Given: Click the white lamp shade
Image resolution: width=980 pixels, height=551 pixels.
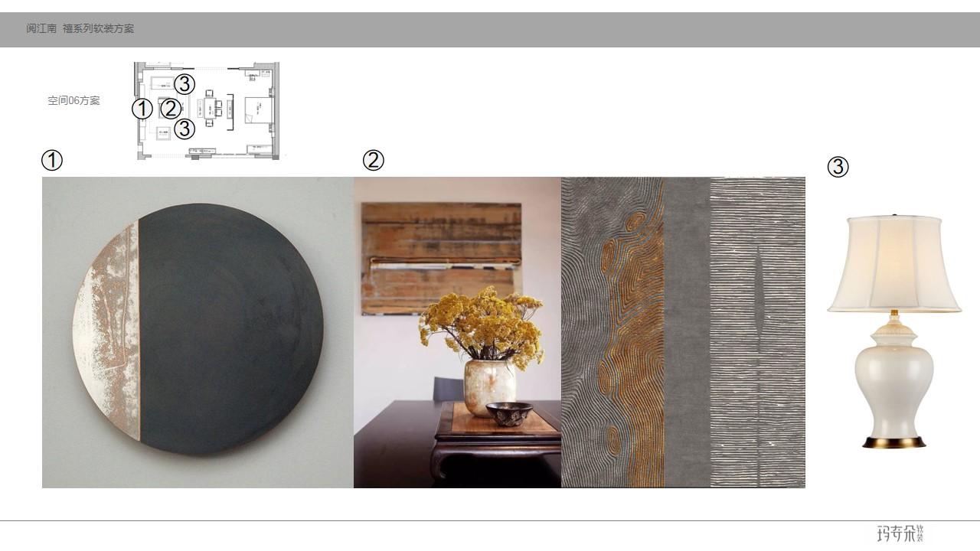Looking at the screenshot, I should coord(893,265).
